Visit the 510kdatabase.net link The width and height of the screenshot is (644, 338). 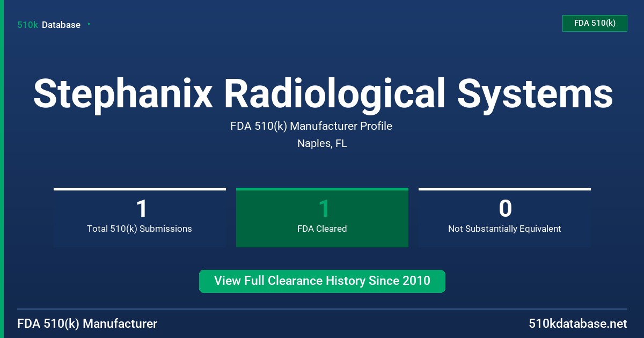tap(577, 324)
